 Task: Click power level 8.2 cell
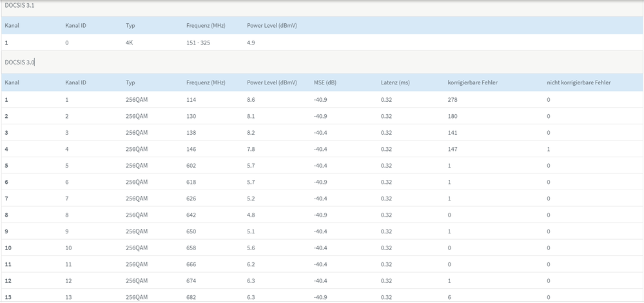click(x=251, y=133)
